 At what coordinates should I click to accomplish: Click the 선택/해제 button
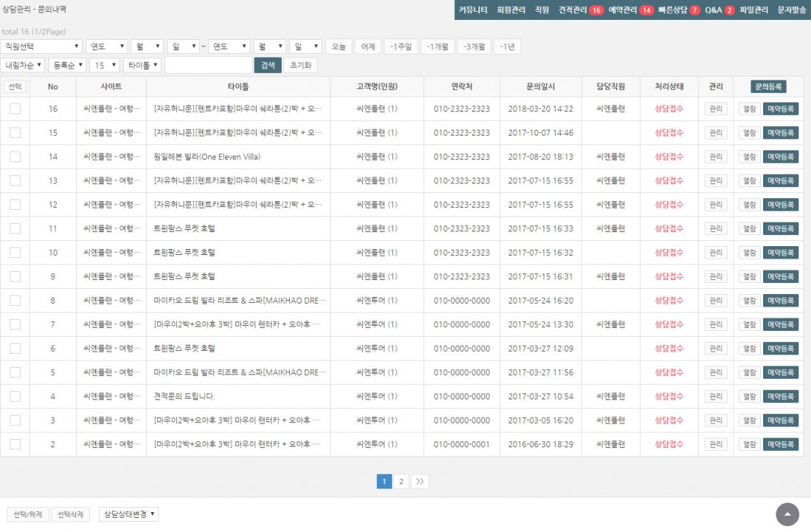[x=27, y=514]
